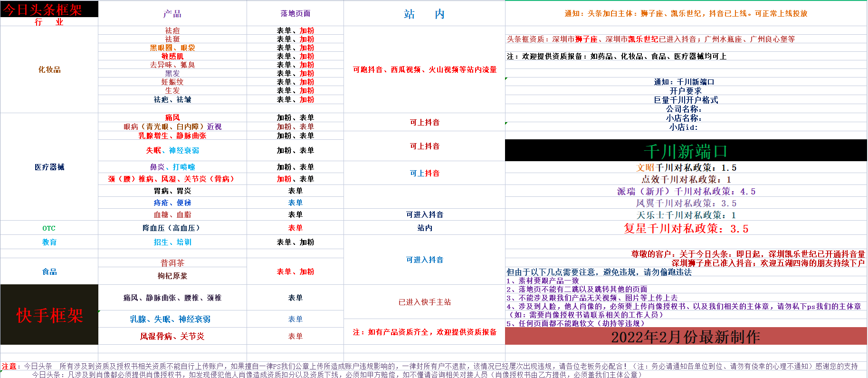Click the 妊娠纹 cell
868x378 pixels.
[172, 82]
